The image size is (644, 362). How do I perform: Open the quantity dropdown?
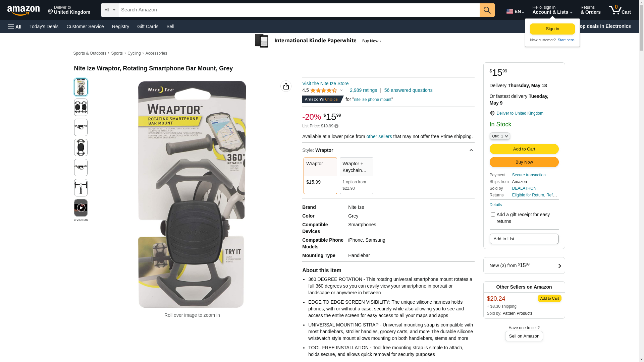pos(500,136)
